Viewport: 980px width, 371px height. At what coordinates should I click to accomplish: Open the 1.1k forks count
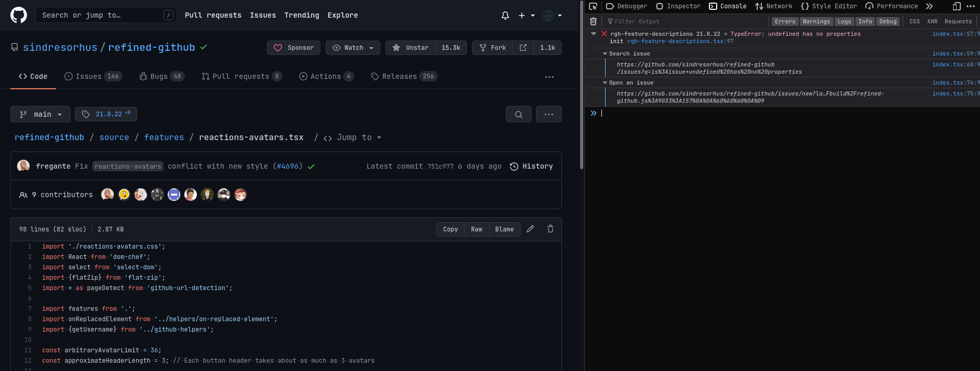[547, 48]
